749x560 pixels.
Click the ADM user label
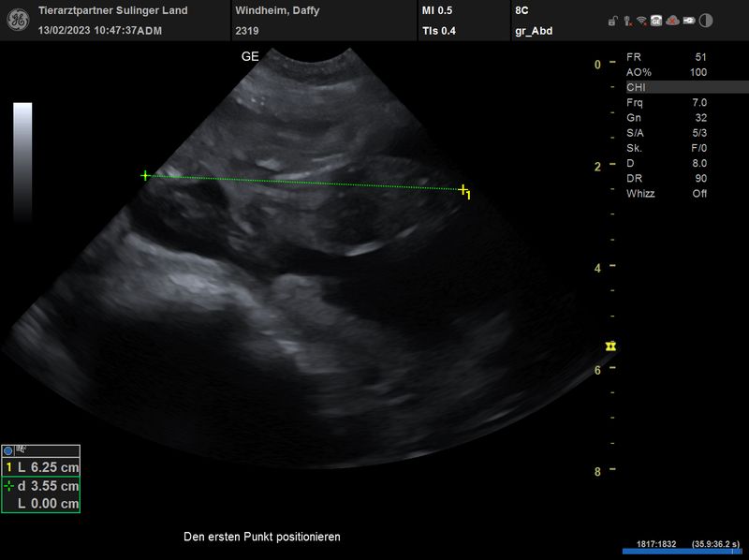pos(150,31)
